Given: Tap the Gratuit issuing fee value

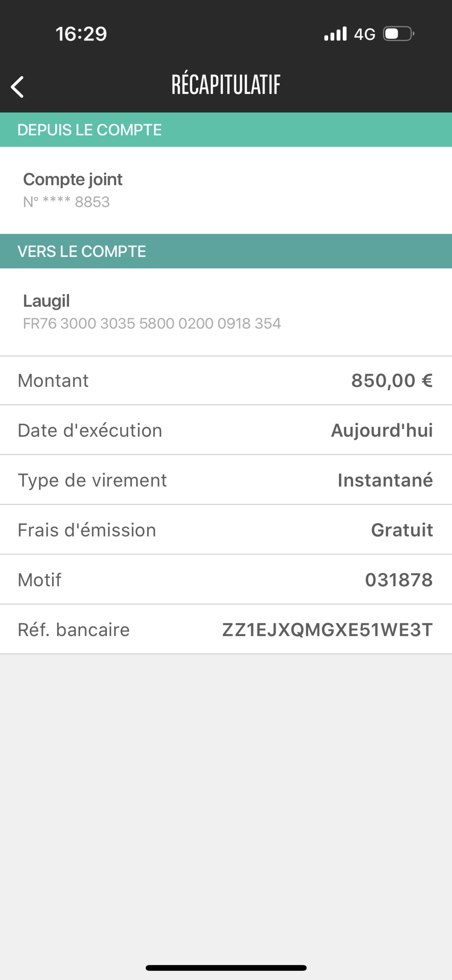Looking at the screenshot, I should (402, 530).
